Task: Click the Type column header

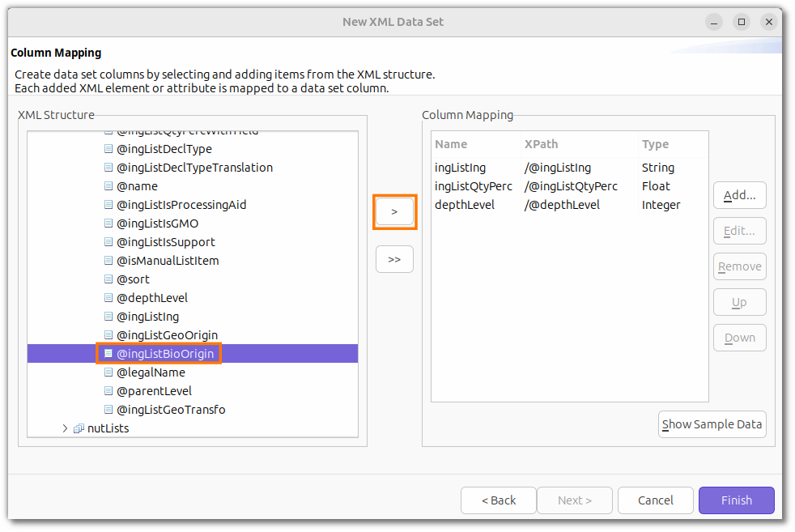Action: (x=673, y=144)
